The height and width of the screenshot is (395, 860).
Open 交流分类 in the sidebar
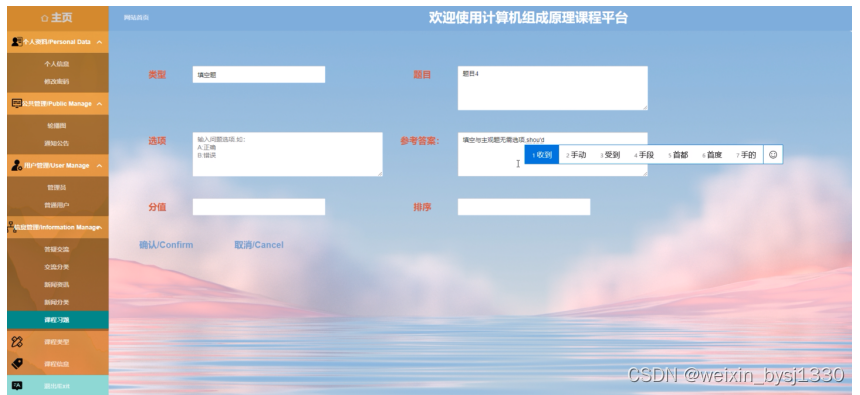coord(57,267)
